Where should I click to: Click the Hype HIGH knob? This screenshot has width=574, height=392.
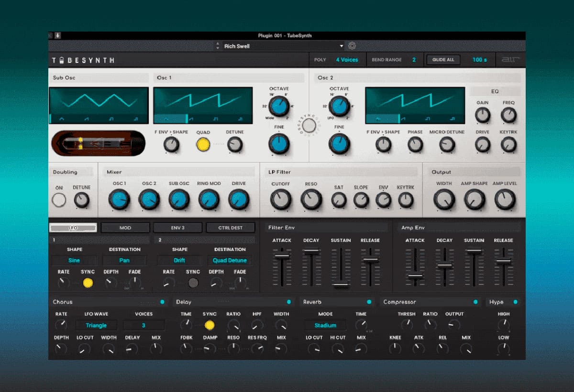click(503, 325)
